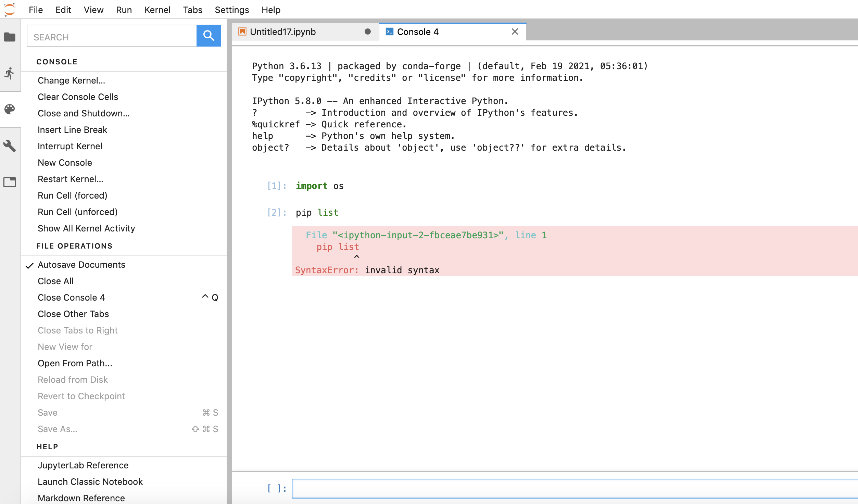
Task: Click the unsaved changes dot on Untitled17.ipynb
Action: (368, 32)
